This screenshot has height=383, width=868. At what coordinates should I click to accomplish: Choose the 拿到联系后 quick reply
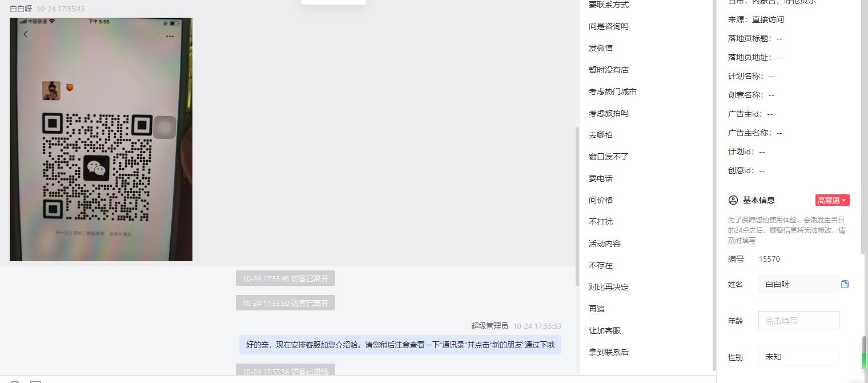point(609,352)
